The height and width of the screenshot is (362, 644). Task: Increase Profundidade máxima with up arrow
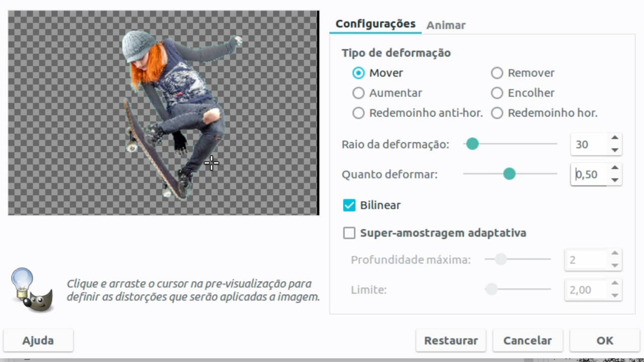tap(614, 254)
